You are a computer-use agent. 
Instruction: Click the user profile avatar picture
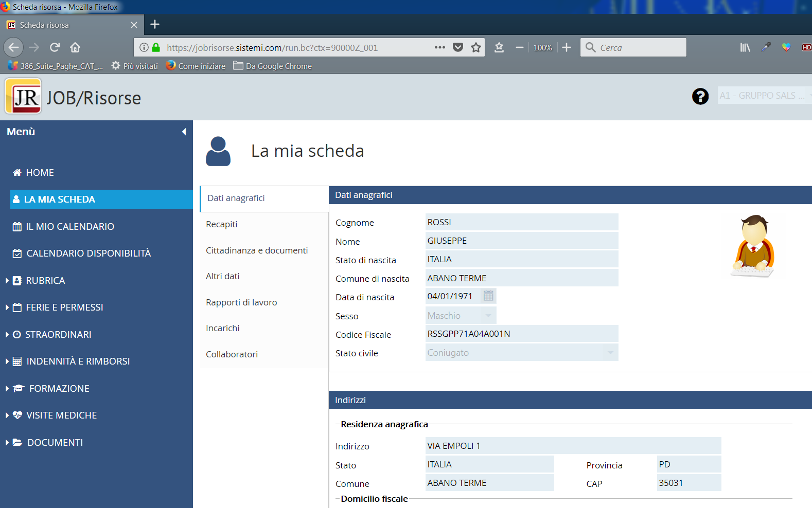point(753,246)
